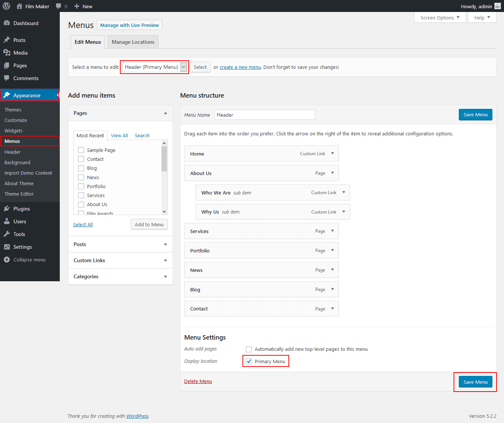Click the create a new menu link
The height and width of the screenshot is (423, 504).
[x=240, y=67]
